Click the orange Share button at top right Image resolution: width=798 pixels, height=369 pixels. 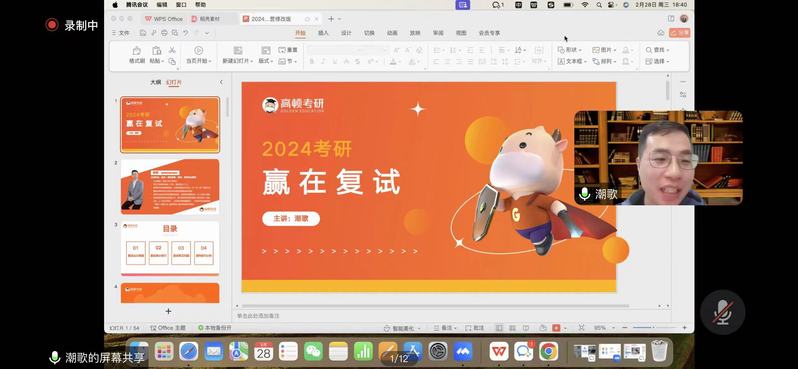[679, 33]
